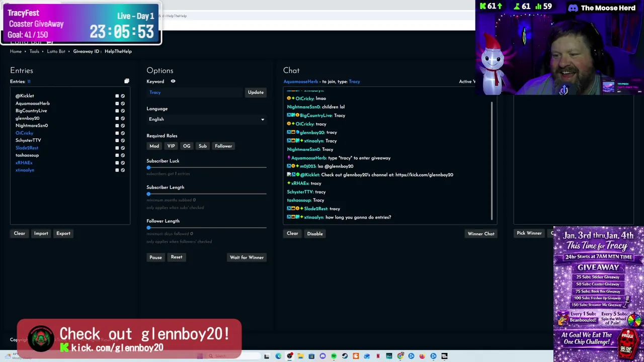
Task: Click the chat panel scrollbar
Action: [492, 161]
